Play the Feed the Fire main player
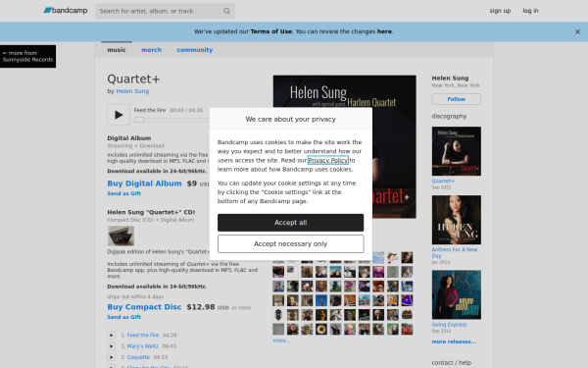 coord(119,115)
